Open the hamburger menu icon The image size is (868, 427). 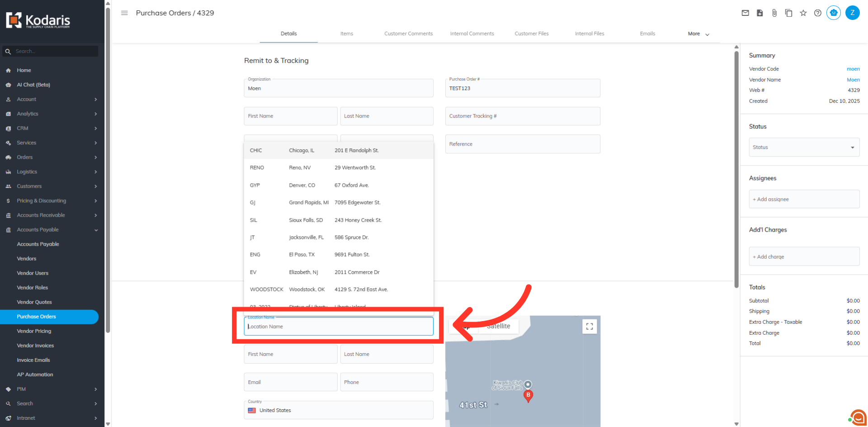pyautogui.click(x=124, y=13)
